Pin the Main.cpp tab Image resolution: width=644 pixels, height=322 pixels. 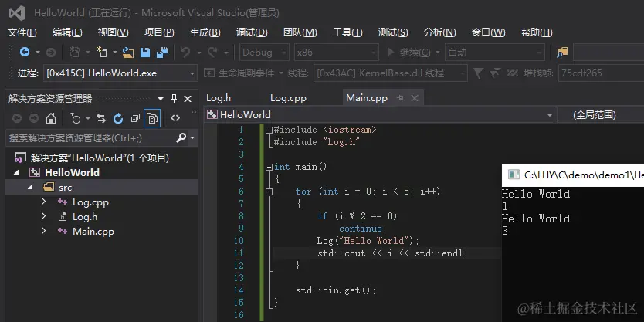click(x=401, y=98)
